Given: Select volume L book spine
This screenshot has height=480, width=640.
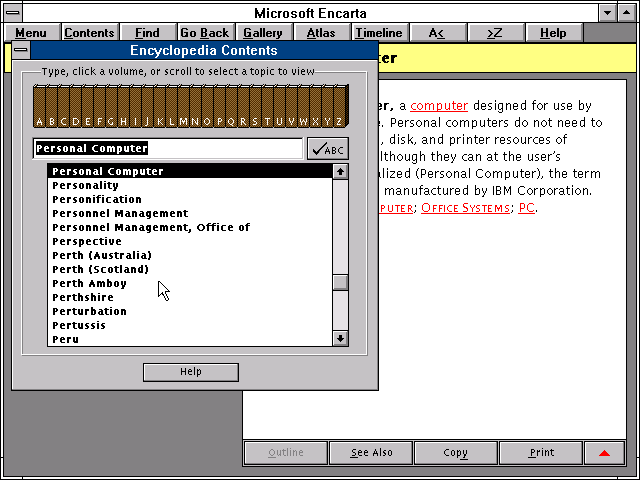Looking at the screenshot, I should [171, 107].
